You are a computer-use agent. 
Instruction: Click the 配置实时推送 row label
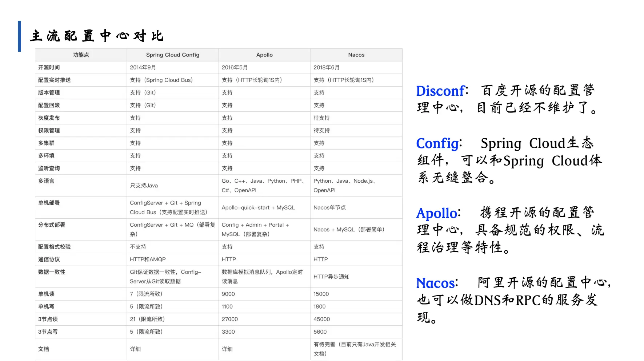(x=55, y=80)
